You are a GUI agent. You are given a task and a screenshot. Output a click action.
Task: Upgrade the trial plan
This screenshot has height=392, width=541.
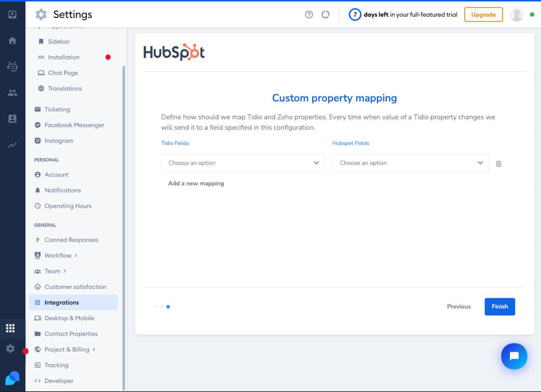pyautogui.click(x=483, y=14)
